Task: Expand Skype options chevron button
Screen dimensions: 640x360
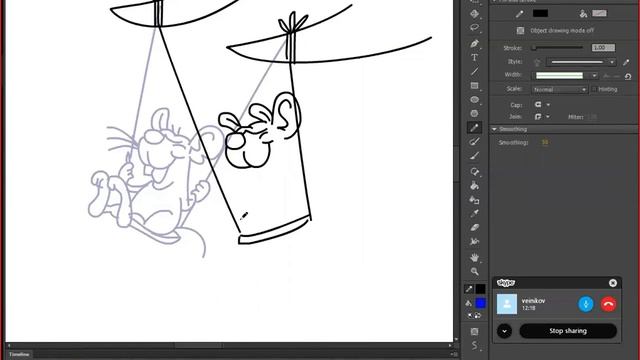Action: [x=504, y=331]
